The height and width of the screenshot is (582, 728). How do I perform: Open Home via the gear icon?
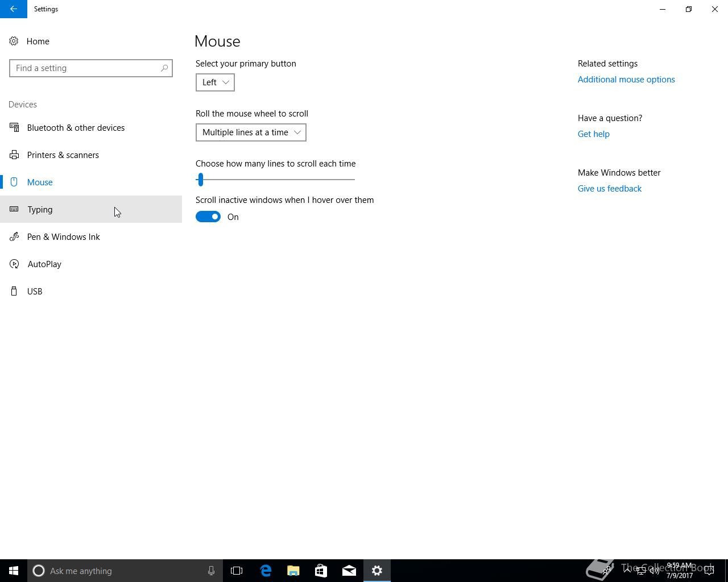point(14,41)
